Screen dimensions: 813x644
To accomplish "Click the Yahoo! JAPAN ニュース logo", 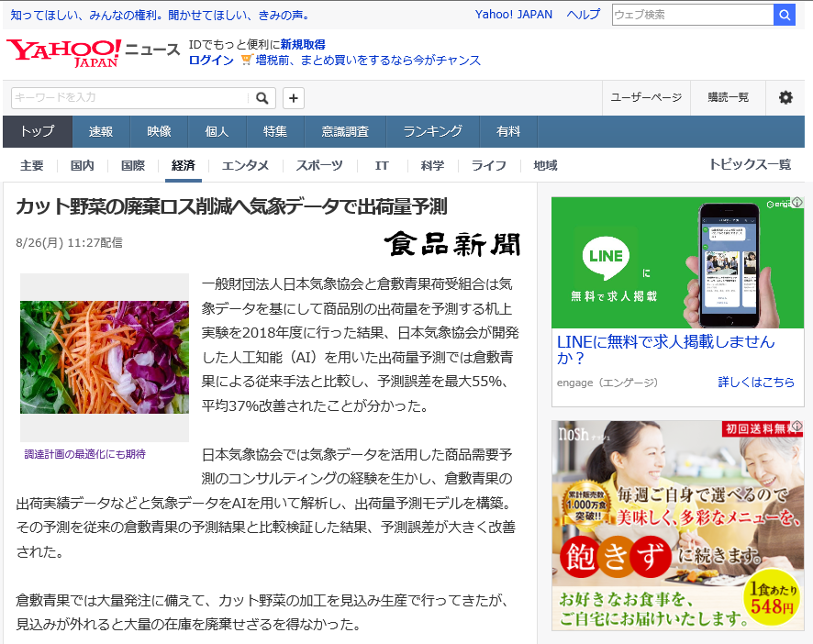I will (x=92, y=50).
